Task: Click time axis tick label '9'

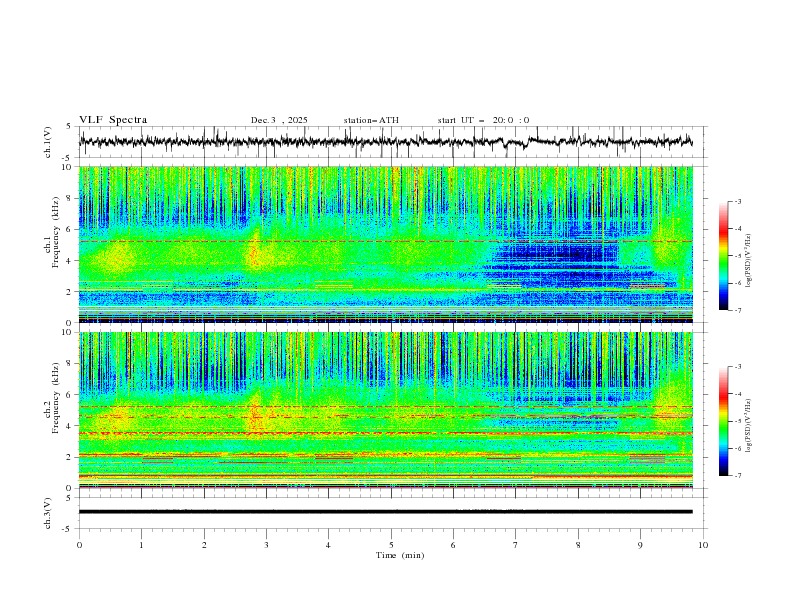Action: pyautogui.click(x=640, y=545)
